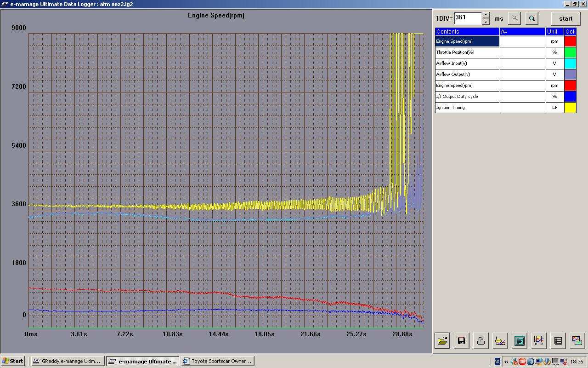Image resolution: width=588 pixels, height=368 pixels.
Task: Save the log with floppy disk icon
Action: pyautogui.click(x=462, y=340)
